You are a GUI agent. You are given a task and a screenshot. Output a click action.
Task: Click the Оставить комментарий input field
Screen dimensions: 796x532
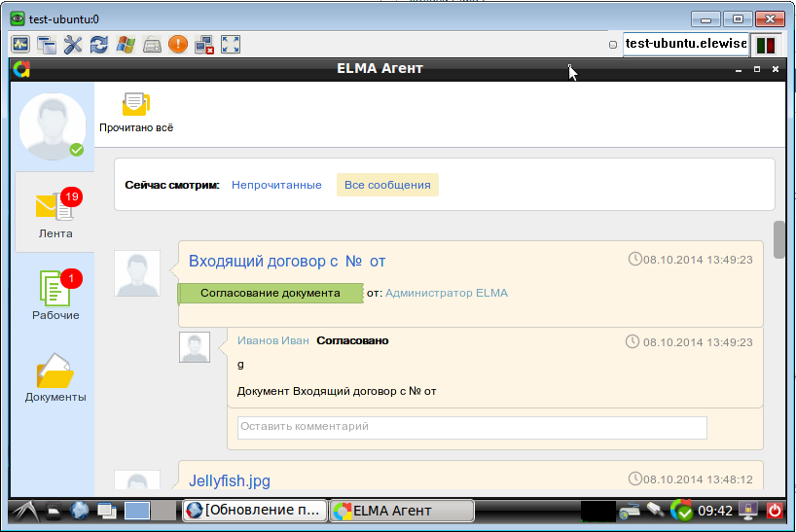click(x=472, y=427)
